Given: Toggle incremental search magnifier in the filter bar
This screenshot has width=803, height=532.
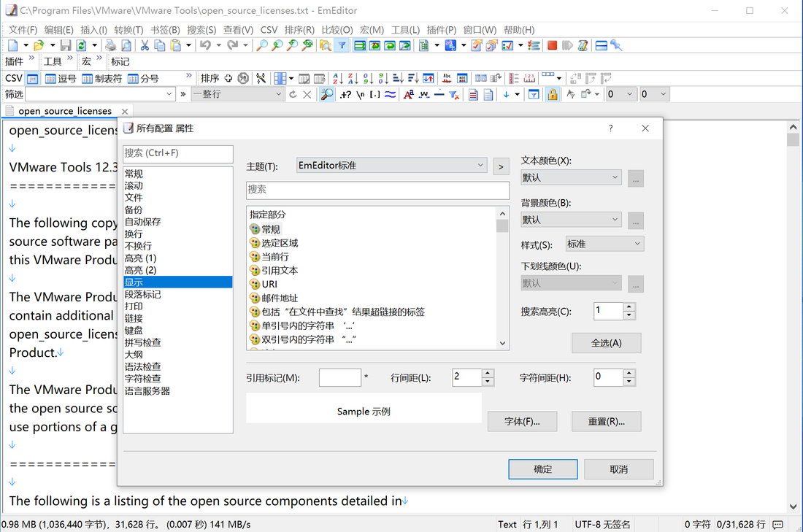Looking at the screenshot, I should pos(327,94).
